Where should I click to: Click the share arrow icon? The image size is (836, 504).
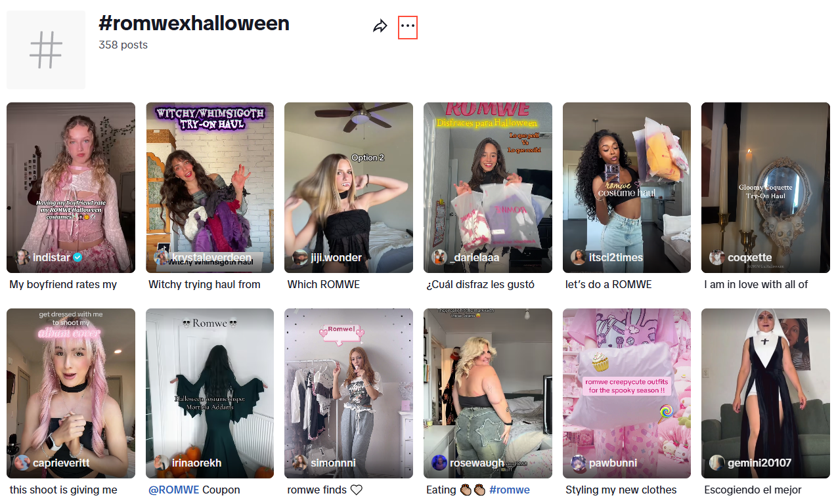click(x=380, y=26)
